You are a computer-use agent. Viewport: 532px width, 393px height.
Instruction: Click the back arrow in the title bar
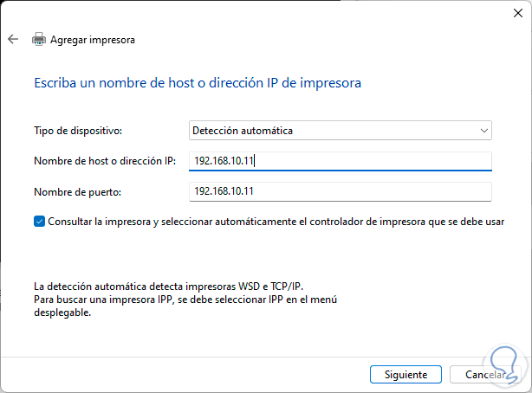click(13, 39)
